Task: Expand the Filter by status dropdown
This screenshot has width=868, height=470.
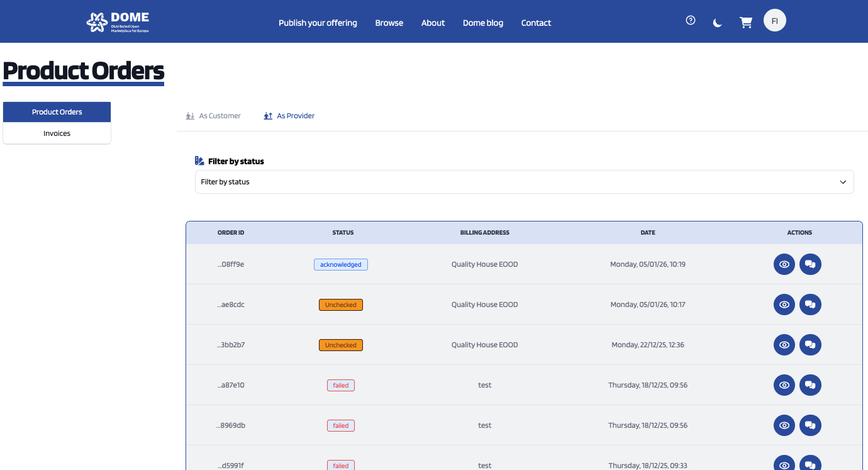Action: [523, 182]
